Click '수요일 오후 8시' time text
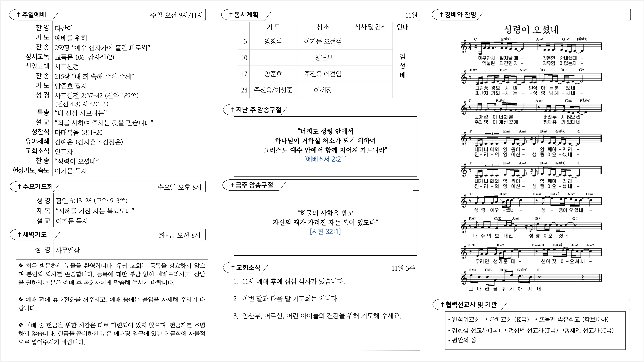The height and width of the screenshot is (362, 644). 179,187
